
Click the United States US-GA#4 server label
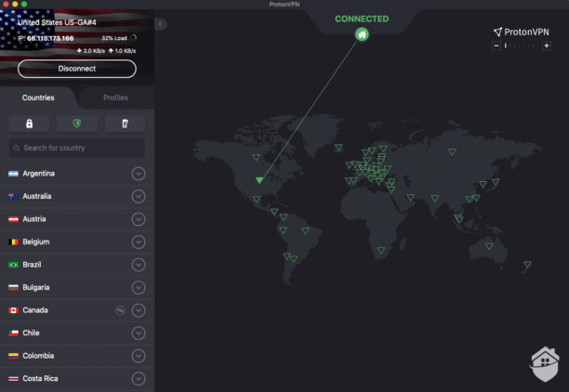(57, 22)
